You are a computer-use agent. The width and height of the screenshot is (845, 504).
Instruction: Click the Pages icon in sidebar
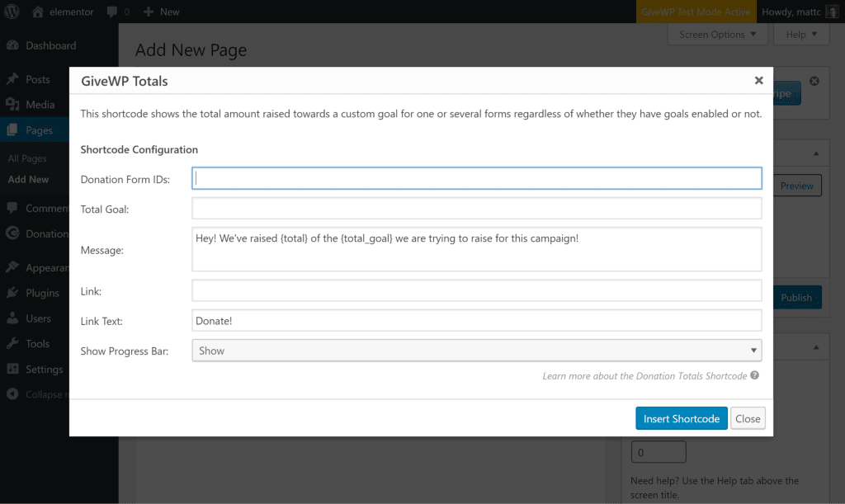12,130
